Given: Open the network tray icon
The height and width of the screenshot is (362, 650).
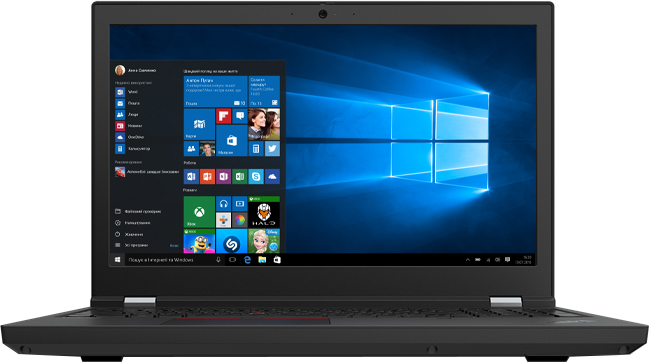Looking at the screenshot, I should [488, 260].
